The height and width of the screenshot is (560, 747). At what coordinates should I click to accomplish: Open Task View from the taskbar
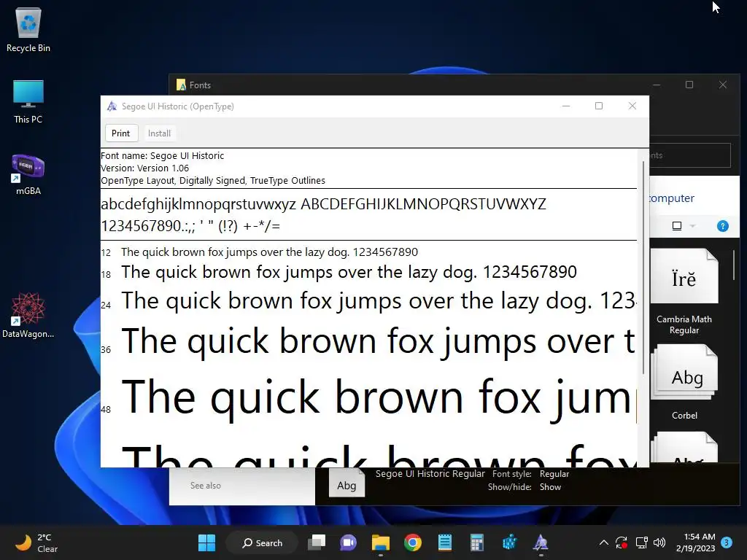(317, 542)
